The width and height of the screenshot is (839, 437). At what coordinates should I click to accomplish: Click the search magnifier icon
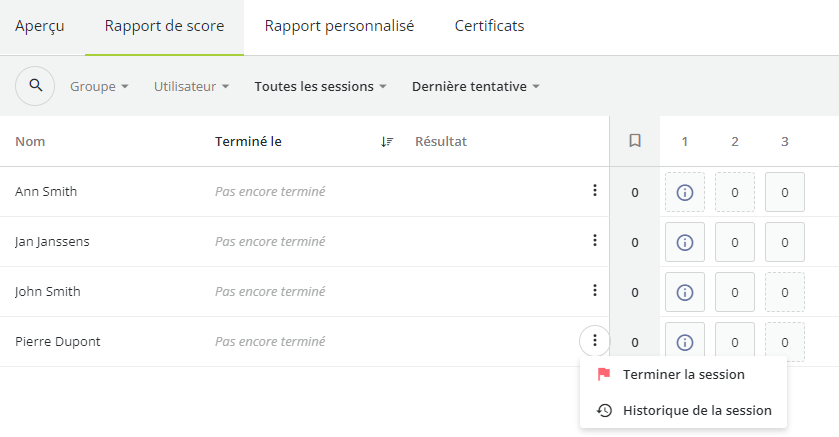tap(35, 86)
